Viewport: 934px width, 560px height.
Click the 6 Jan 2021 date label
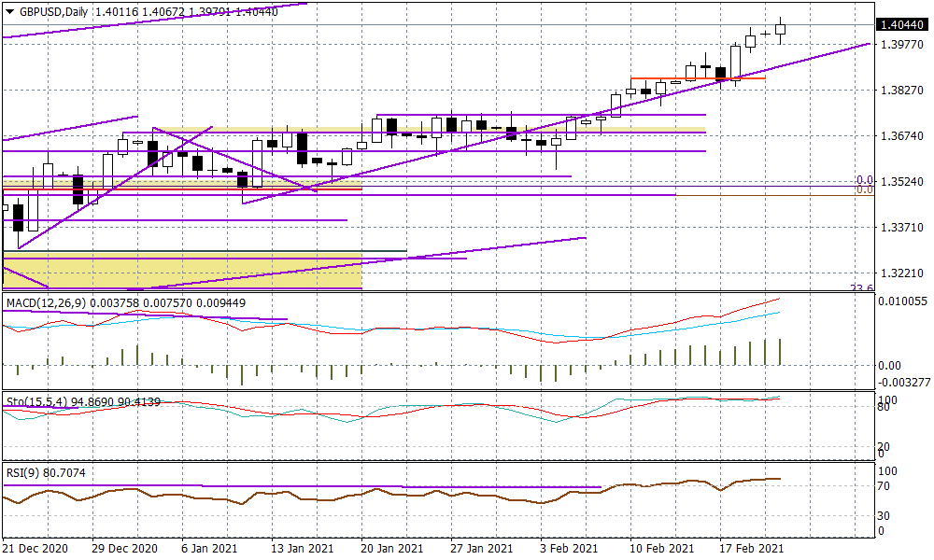click(x=208, y=548)
